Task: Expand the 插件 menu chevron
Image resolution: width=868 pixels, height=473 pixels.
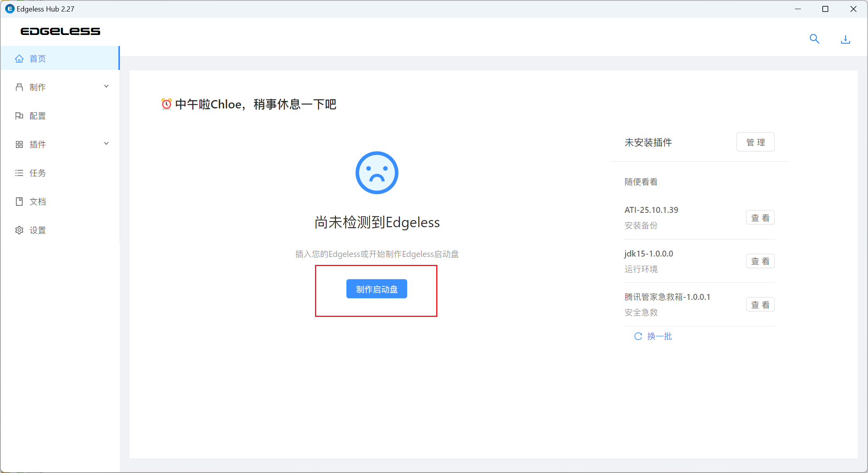Action: [106, 144]
